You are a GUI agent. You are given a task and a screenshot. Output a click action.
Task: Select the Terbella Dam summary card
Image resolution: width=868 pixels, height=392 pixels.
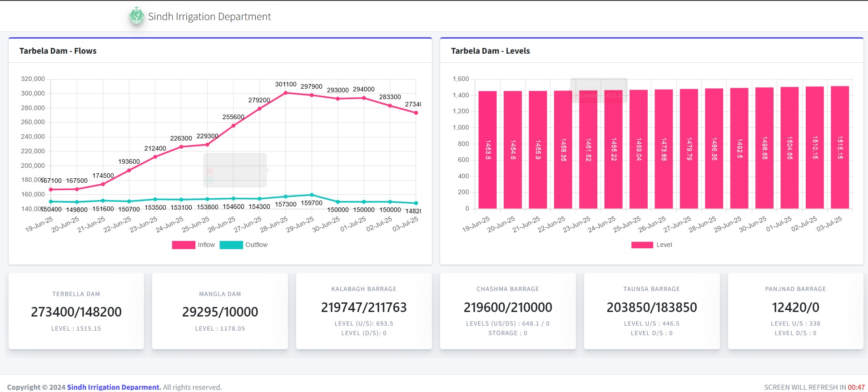pyautogui.click(x=76, y=312)
